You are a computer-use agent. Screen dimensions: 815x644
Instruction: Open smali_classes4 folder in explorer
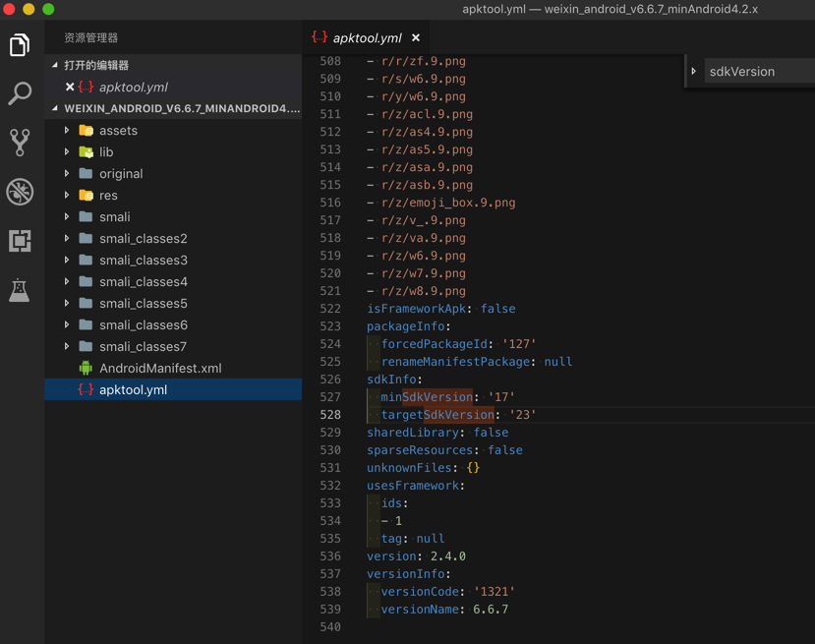(x=173, y=282)
